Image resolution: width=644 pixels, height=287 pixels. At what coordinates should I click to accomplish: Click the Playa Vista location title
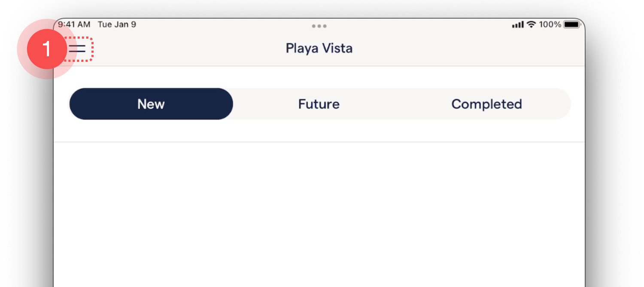tap(319, 48)
